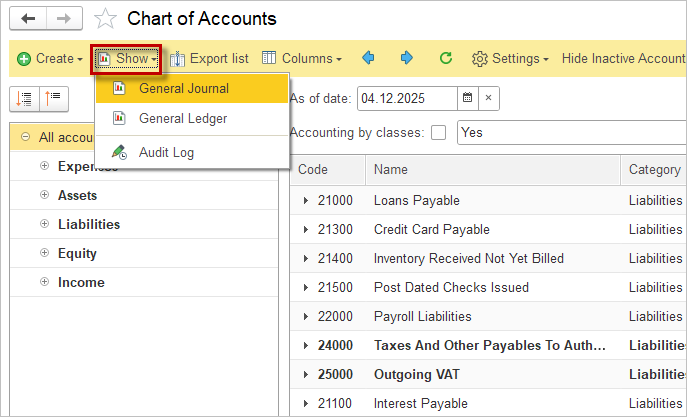
Task: Click Hide Inactive Accounts button
Action: [x=623, y=59]
